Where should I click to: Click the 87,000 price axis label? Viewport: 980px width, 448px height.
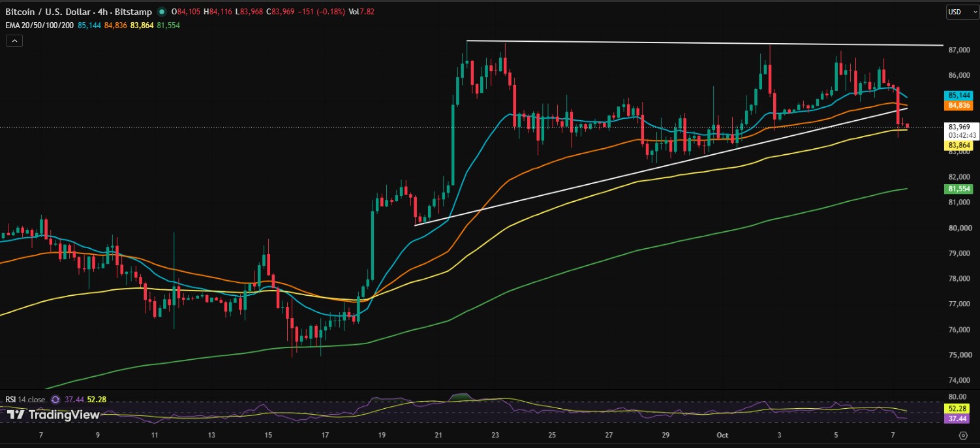pyautogui.click(x=960, y=50)
